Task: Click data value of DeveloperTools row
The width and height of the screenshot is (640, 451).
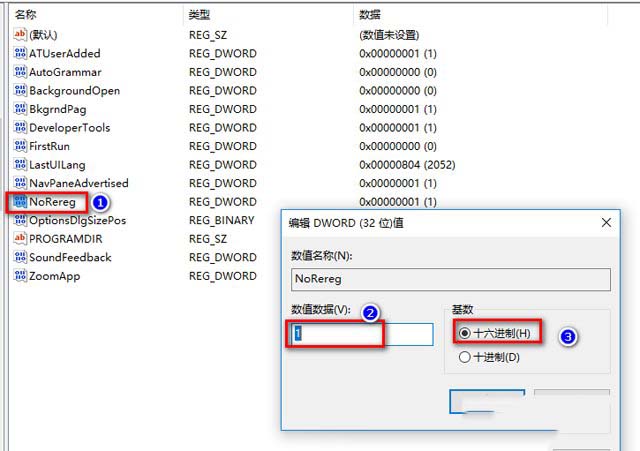Action: pyautogui.click(x=398, y=128)
